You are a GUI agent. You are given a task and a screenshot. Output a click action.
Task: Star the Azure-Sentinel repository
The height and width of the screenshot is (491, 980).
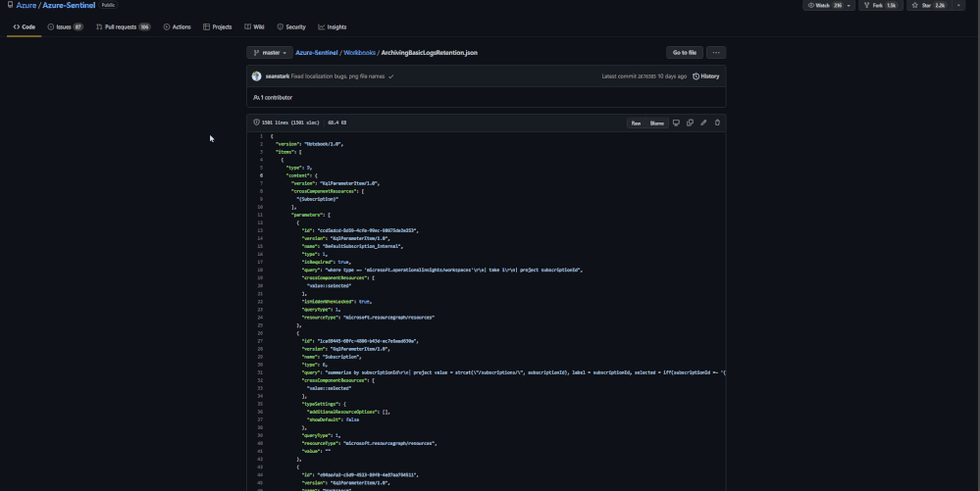(x=928, y=5)
